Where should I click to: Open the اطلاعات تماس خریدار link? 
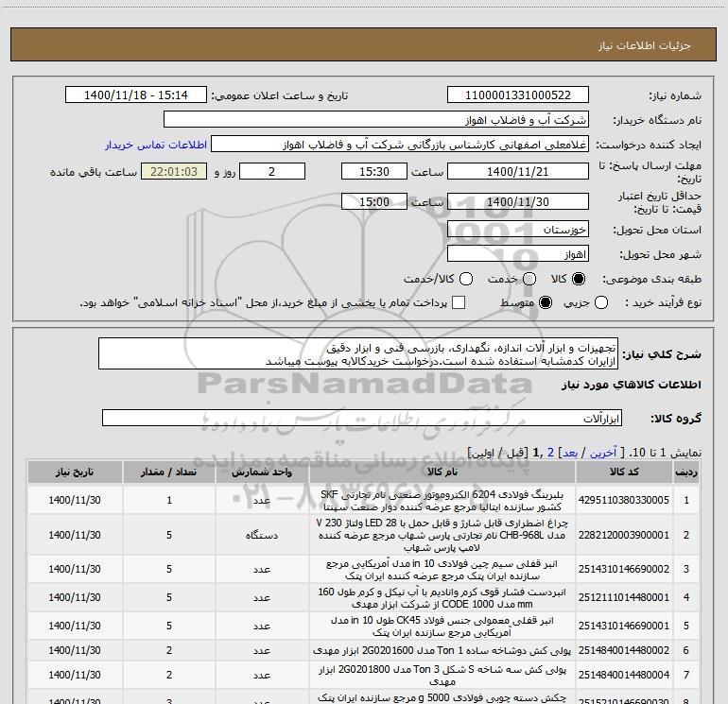(156, 145)
